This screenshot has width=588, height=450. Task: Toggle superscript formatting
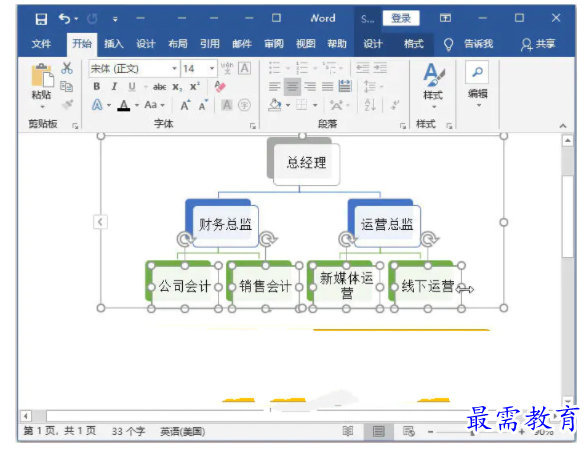(x=195, y=87)
